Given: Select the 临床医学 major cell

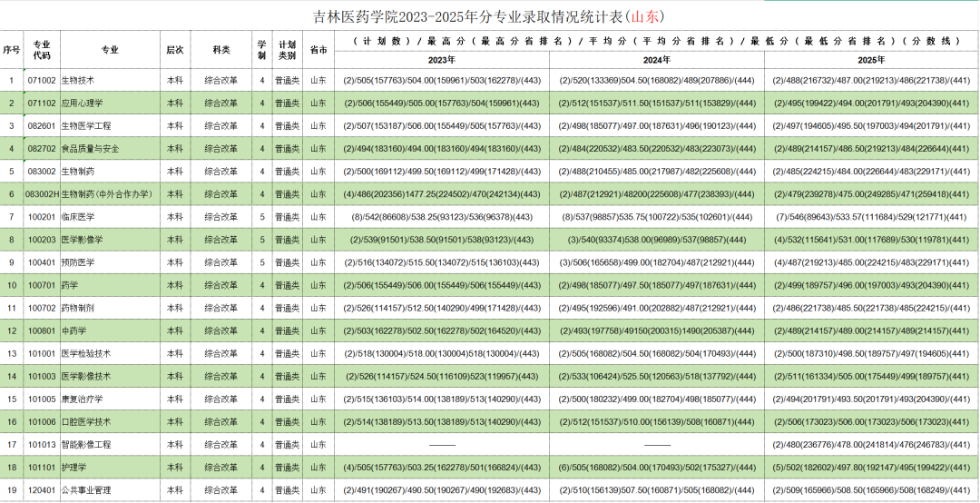Looking at the screenshot, I should (110, 217).
